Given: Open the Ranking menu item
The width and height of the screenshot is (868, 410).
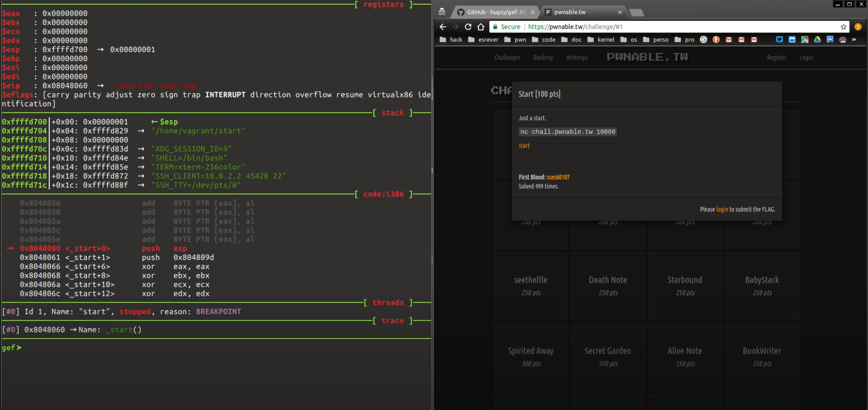Looking at the screenshot, I should click(x=543, y=58).
